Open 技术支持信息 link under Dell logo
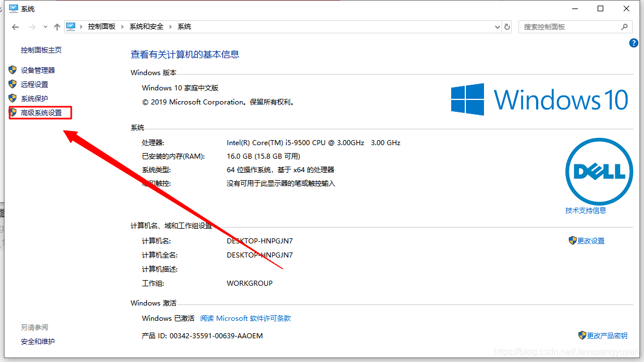This screenshot has height=362, width=644. point(585,211)
